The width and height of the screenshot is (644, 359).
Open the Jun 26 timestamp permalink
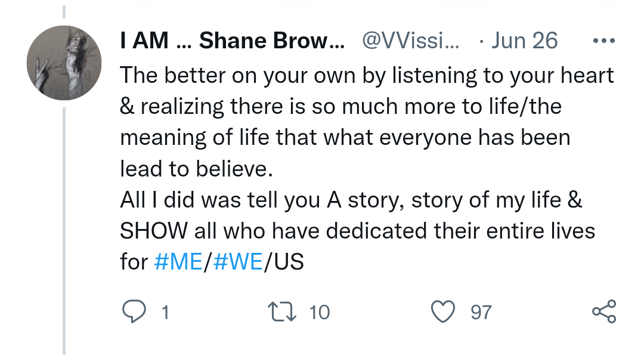click(525, 41)
